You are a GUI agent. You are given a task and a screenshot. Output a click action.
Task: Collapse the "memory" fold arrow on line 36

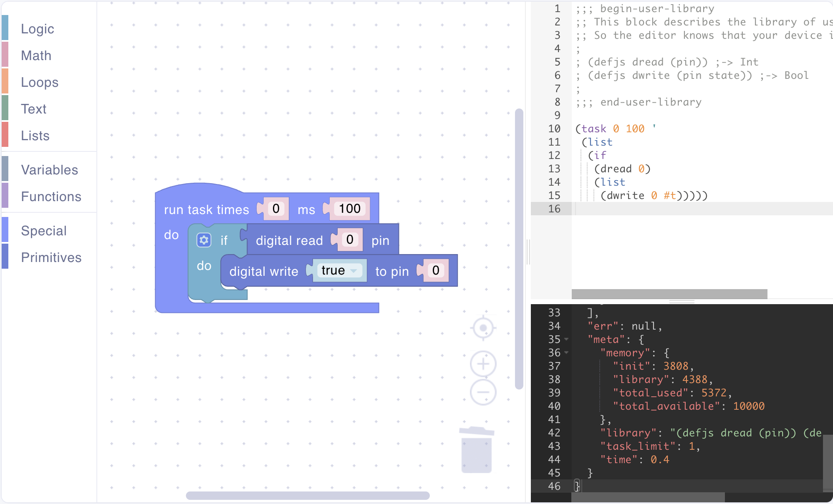[566, 353]
